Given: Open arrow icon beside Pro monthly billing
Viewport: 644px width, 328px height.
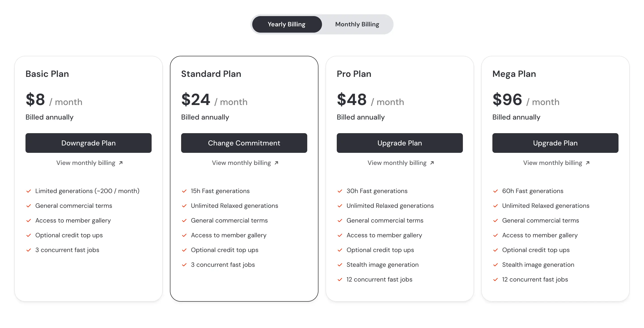Looking at the screenshot, I should (x=432, y=163).
